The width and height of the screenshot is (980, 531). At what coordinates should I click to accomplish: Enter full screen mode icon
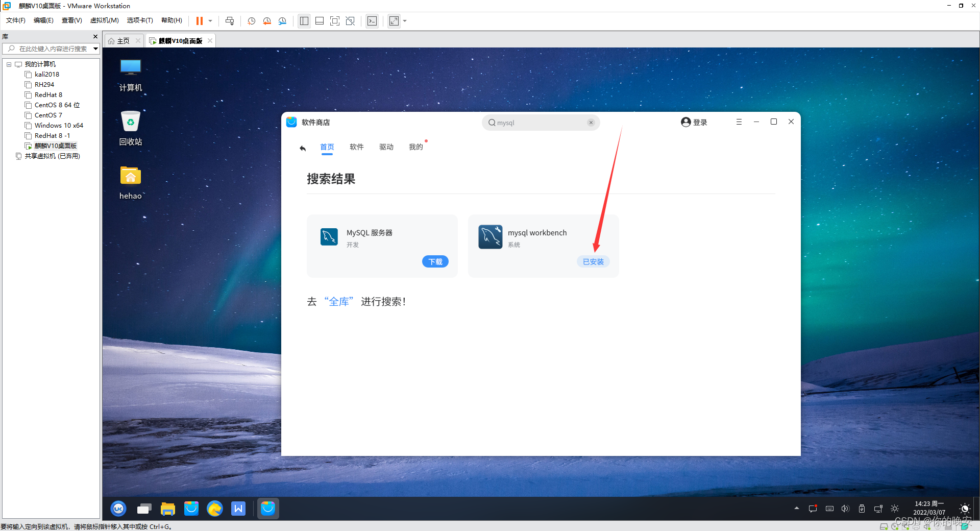(x=335, y=21)
